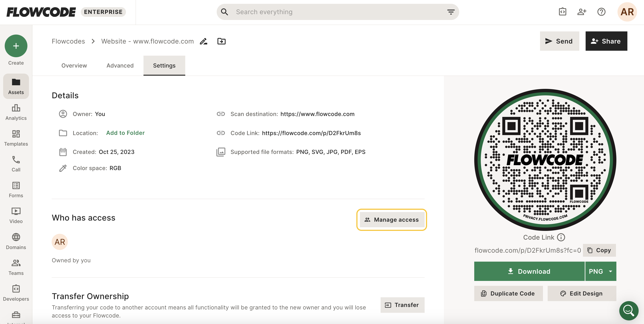Click the Color space RGB value
644x324 pixels.
115,168
